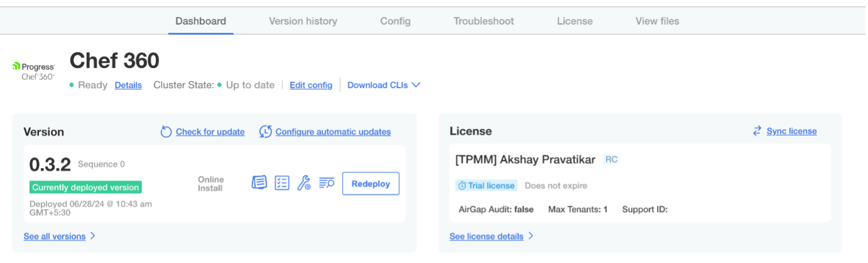Go to the Config tab

click(x=395, y=21)
